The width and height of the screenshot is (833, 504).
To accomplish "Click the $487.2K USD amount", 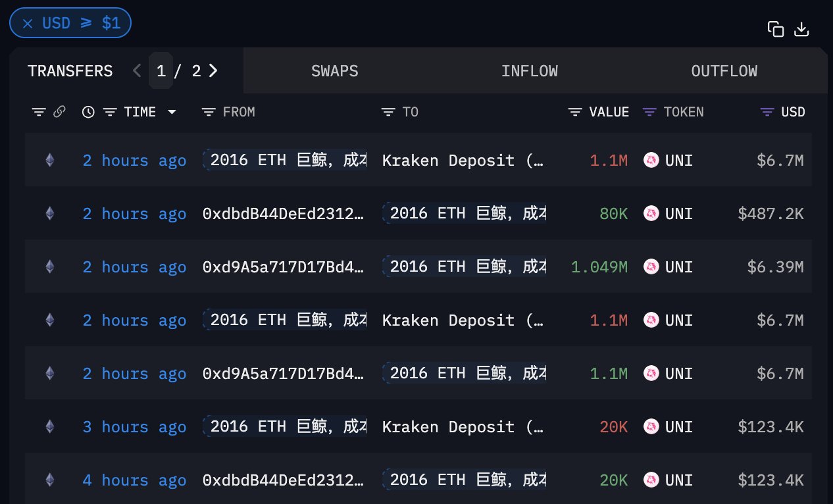I will [x=770, y=214].
